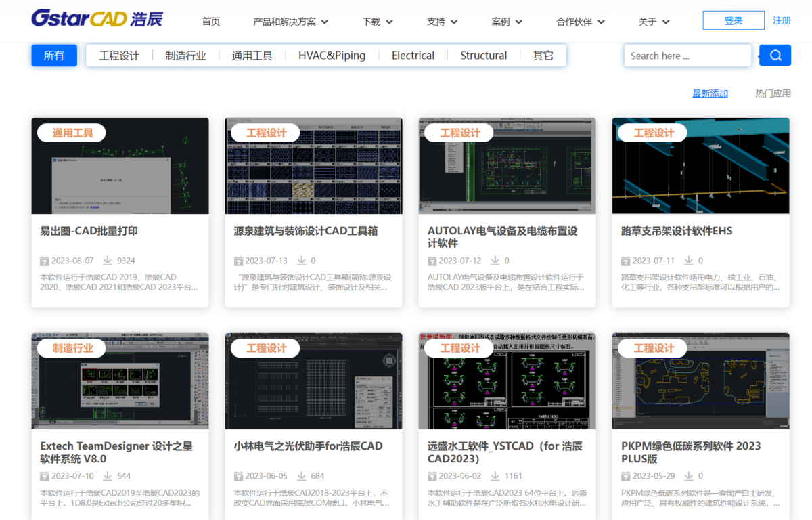Click calendar icon beside 2023-07-10
Screen dimensions: 812x520
coord(45,476)
